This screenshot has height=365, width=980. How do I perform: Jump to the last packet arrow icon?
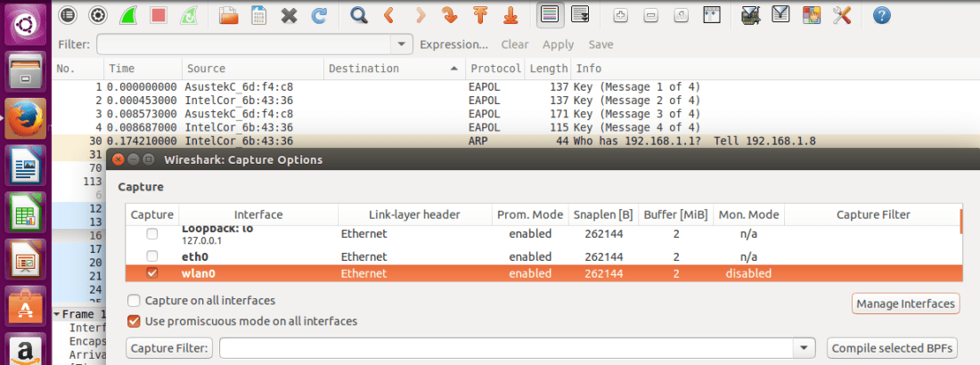(510, 15)
